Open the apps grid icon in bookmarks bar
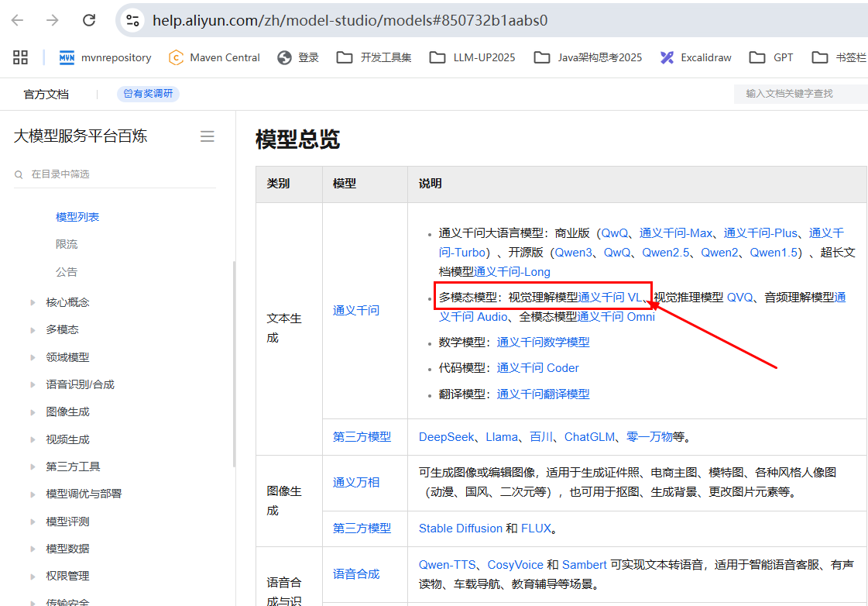868x606 pixels. [20, 57]
